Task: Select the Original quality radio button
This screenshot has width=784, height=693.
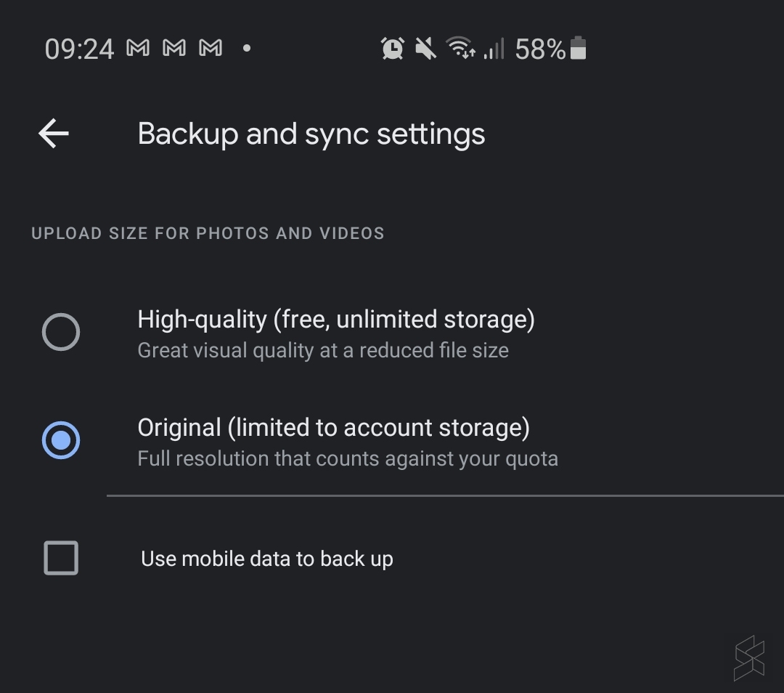Action: click(x=61, y=440)
